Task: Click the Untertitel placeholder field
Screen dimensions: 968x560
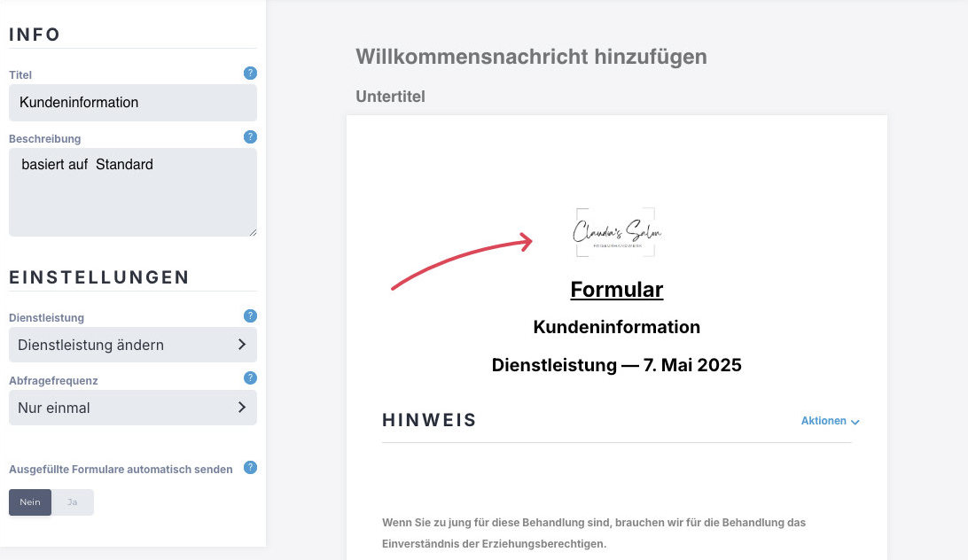Action: coord(390,97)
